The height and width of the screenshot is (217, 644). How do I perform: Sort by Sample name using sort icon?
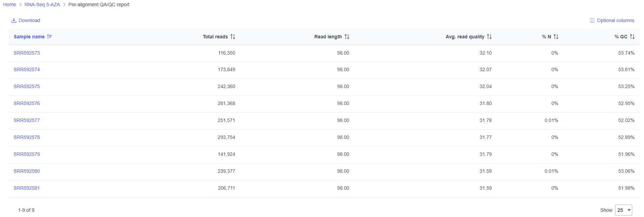pyautogui.click(x=49, y=37)
